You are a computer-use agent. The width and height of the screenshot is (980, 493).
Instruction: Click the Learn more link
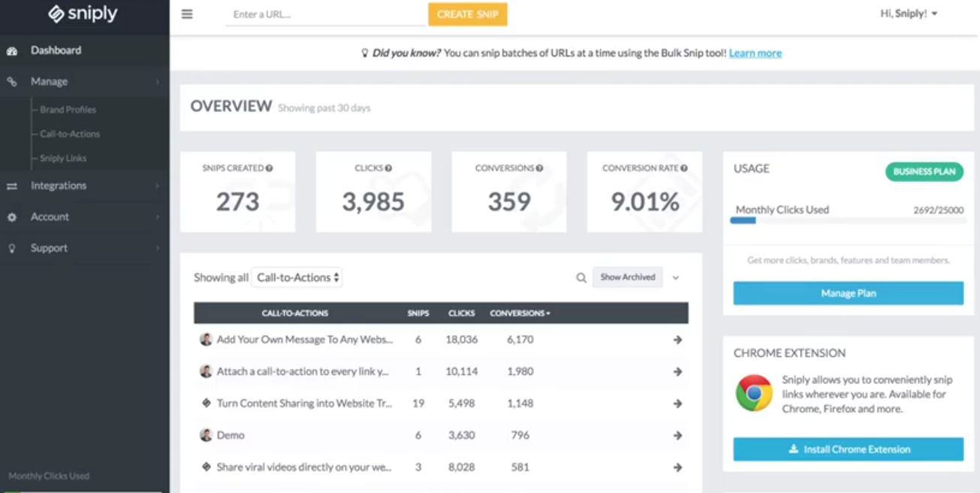[x=755, y=53]
